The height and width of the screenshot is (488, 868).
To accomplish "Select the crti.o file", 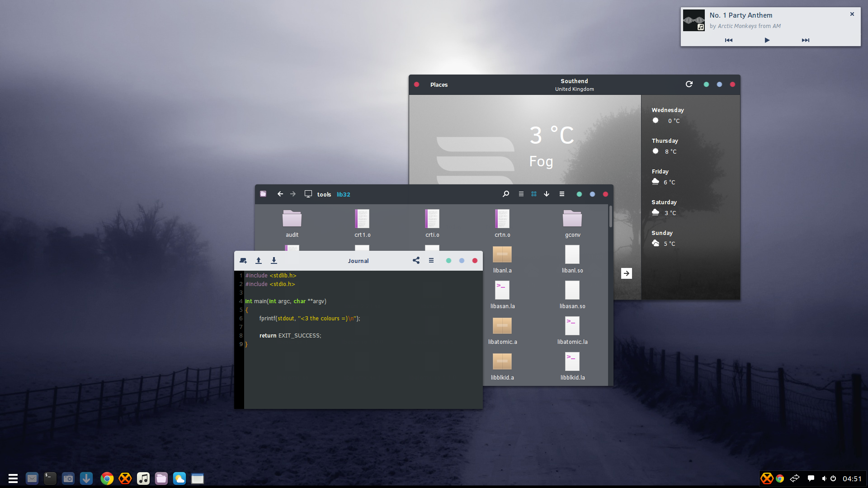I will click(432, 224).
